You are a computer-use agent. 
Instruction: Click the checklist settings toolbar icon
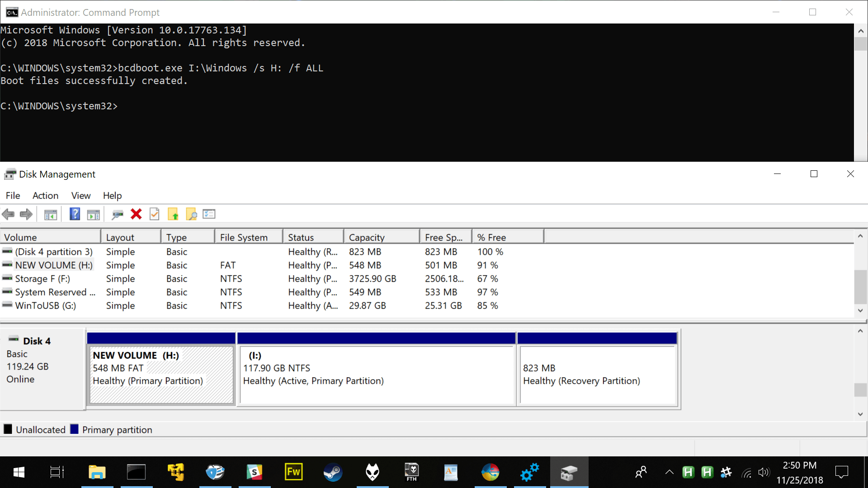tap(209, 214)
